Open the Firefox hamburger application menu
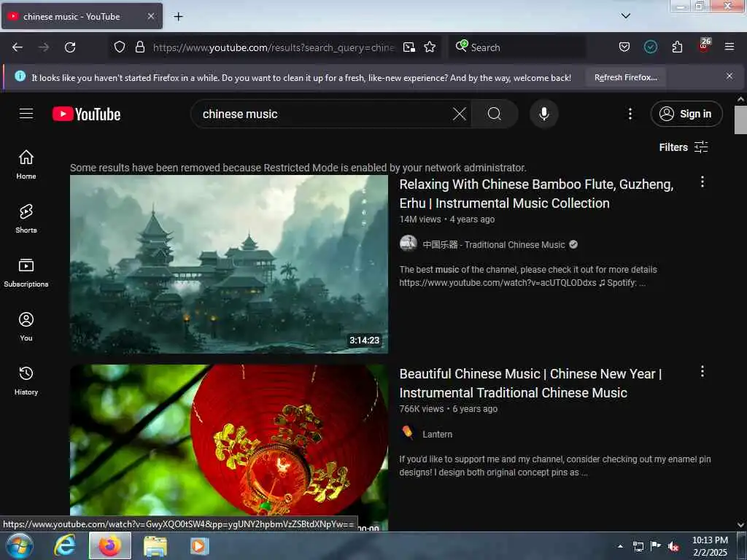The height and width of the screenshot is (560, 747). tap(729, 47)
